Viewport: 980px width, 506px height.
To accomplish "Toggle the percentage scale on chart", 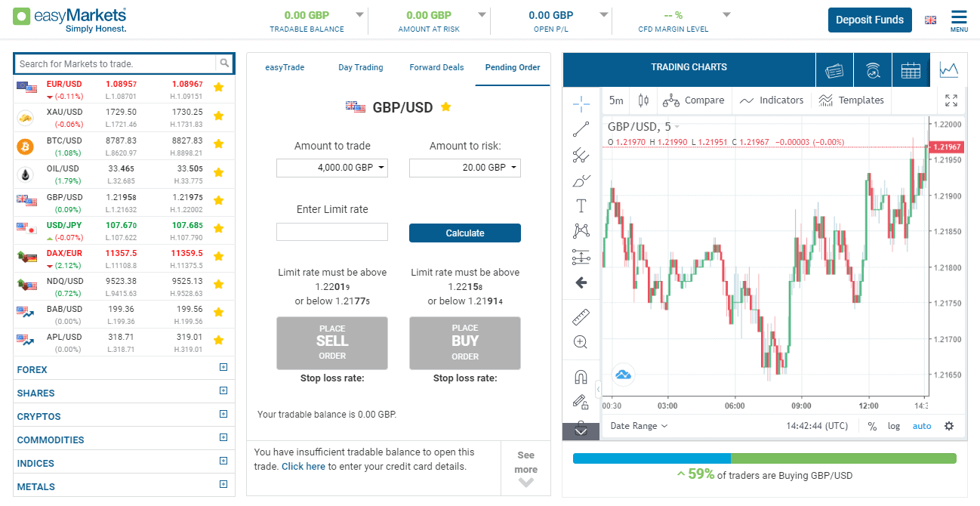I will point(872,425).
